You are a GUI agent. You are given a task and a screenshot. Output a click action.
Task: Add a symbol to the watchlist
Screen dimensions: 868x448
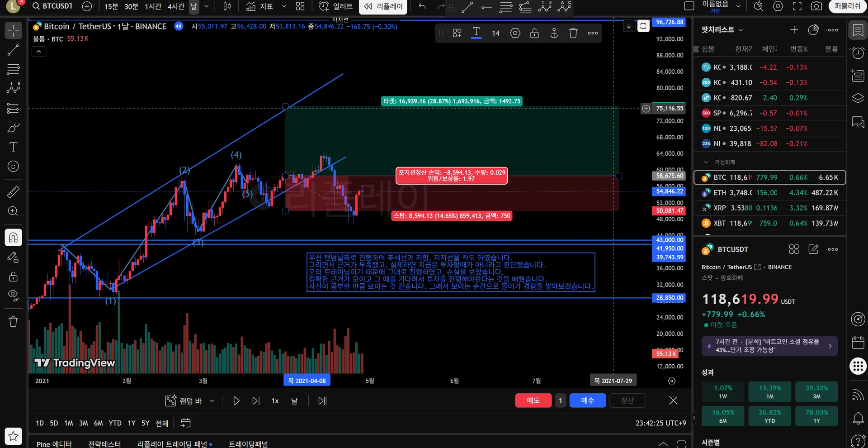click(794, 30)
